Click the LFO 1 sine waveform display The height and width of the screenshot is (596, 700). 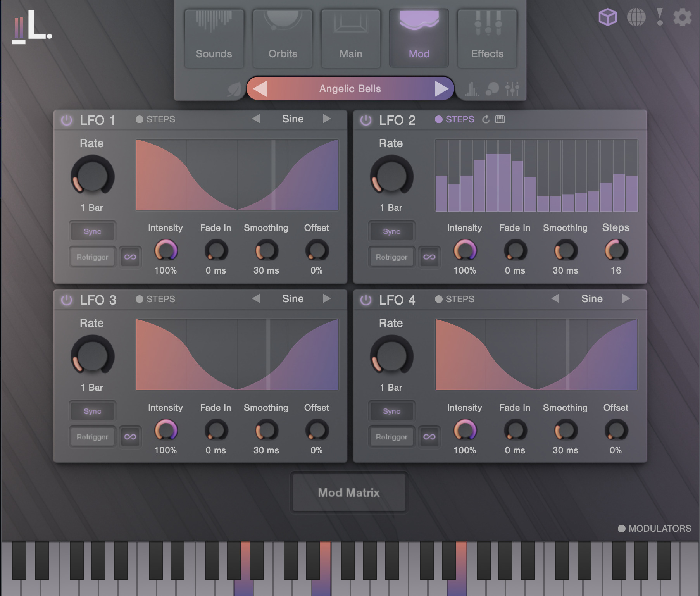[237, 175]
